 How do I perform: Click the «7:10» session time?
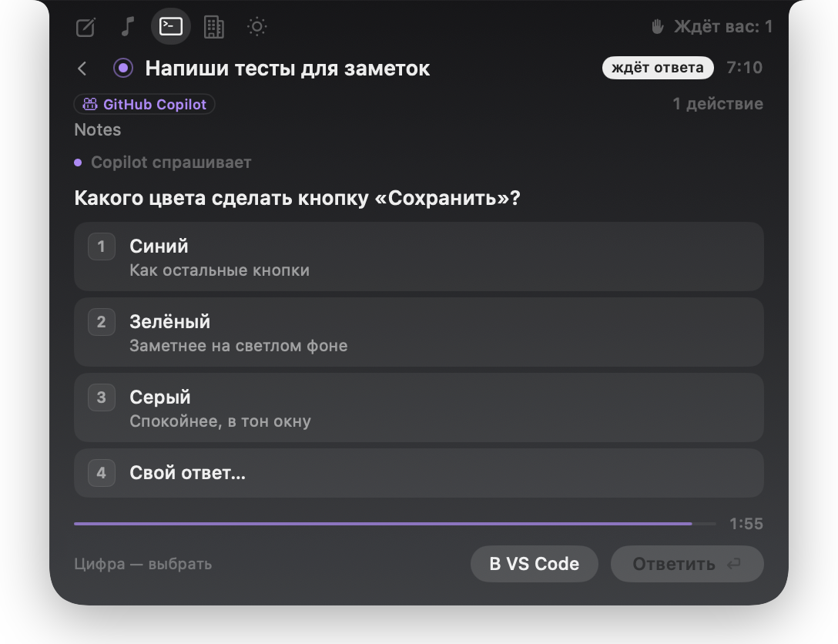click(x=745, y=68)
